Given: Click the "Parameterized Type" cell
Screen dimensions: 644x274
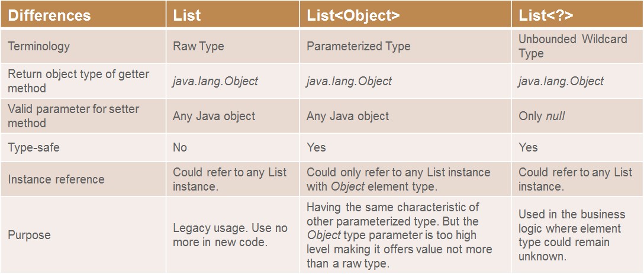Looking at the screenshot, I should 358,46.
